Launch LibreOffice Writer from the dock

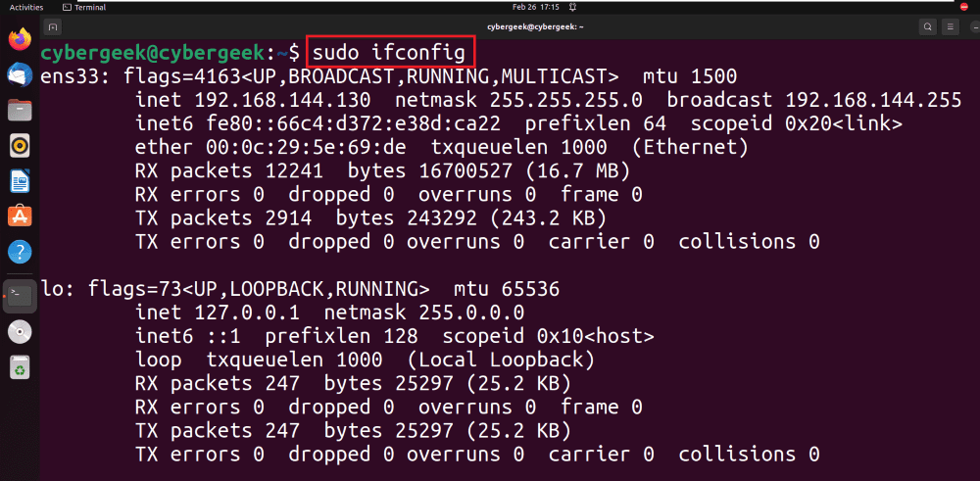pyautogui.click(x=20, y=181)
